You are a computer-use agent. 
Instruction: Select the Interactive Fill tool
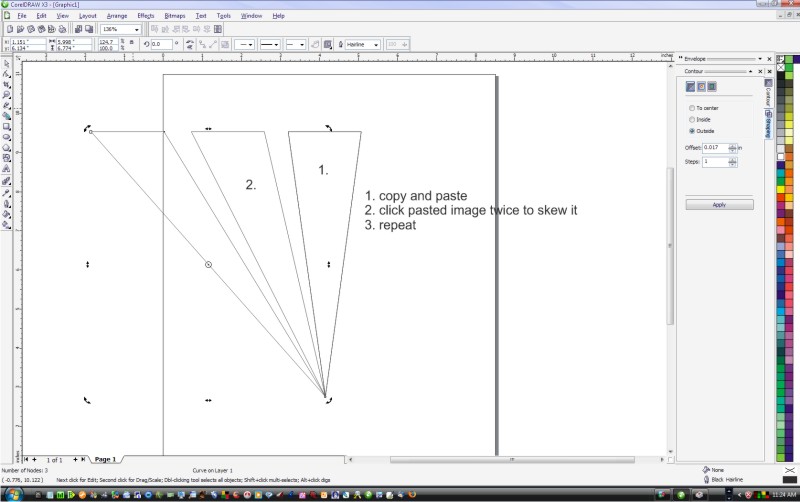coord(6,225)
